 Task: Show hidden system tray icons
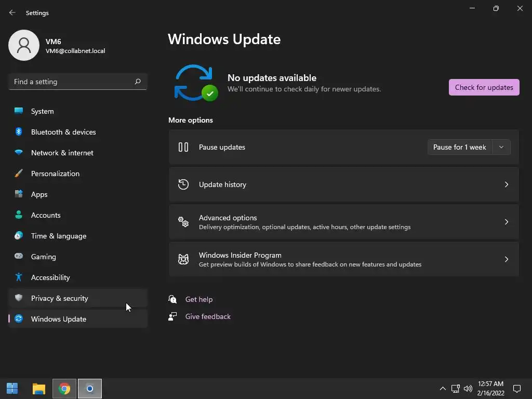(443, 389)
